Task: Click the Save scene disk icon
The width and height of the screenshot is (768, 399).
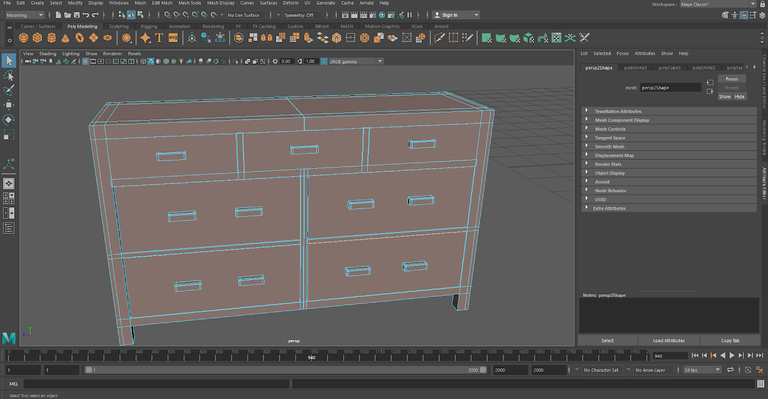Action: (x=76, y=15)
